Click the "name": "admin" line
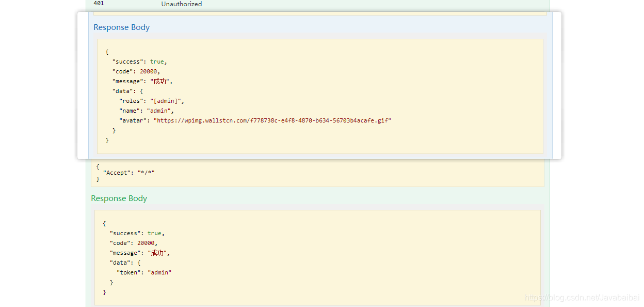 tap(147, 111)
